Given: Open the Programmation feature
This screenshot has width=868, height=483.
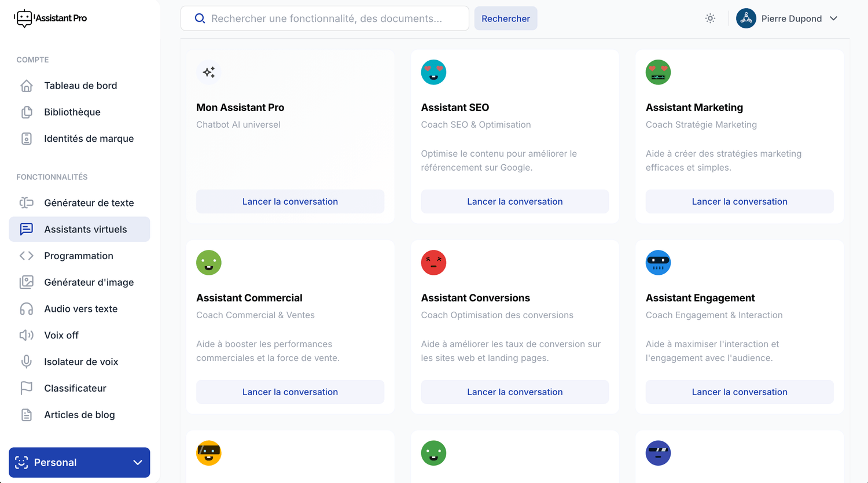Looking at the screenshot, I should [79, 256].
